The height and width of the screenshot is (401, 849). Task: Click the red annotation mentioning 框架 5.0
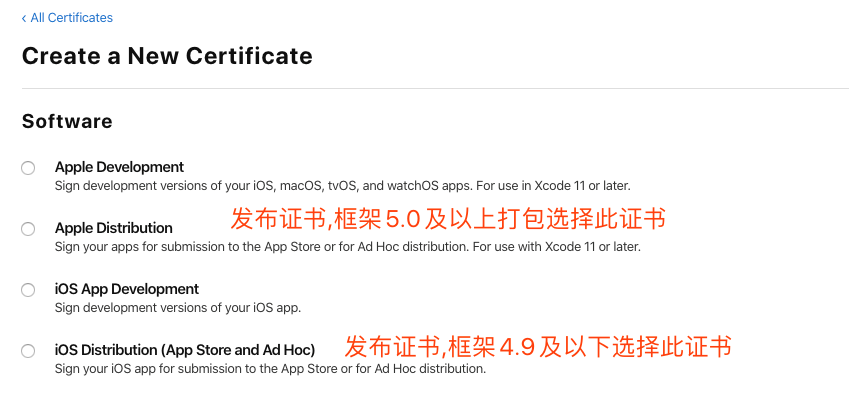pyautogui.click(x=448, y=219)
